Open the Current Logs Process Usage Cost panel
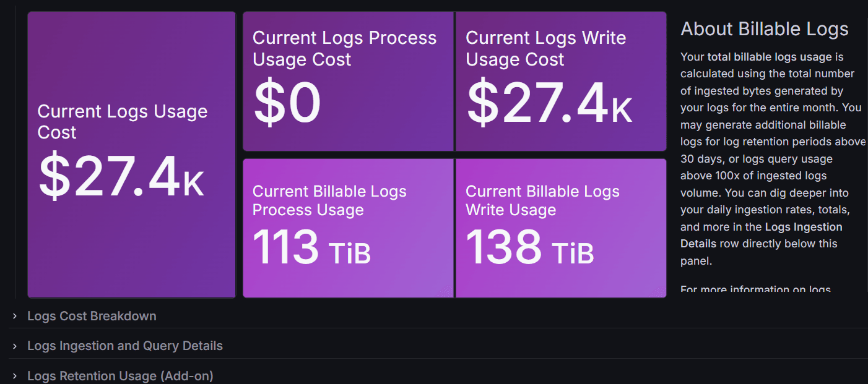The width and height of the screenshot is (868, 384). (348, 80)
